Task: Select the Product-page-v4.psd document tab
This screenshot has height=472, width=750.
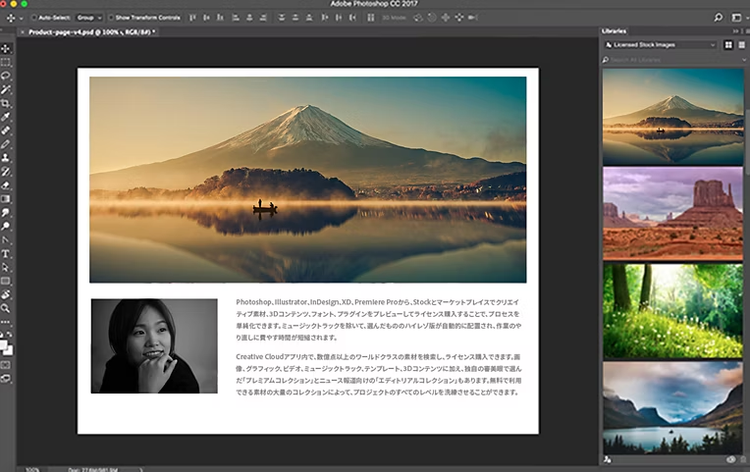Action: point(90,32)
